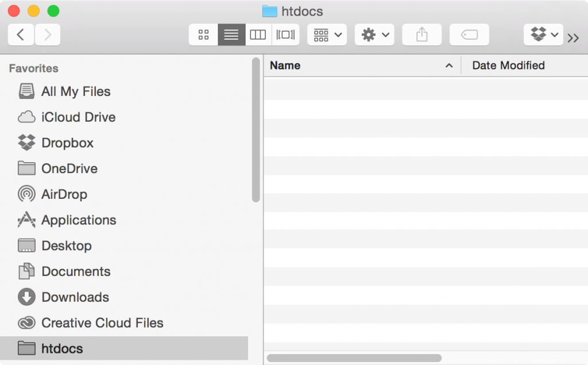Screen dimensions: 588x365
Task: Click the file list horizontal scrollbar
Action: 354,358
